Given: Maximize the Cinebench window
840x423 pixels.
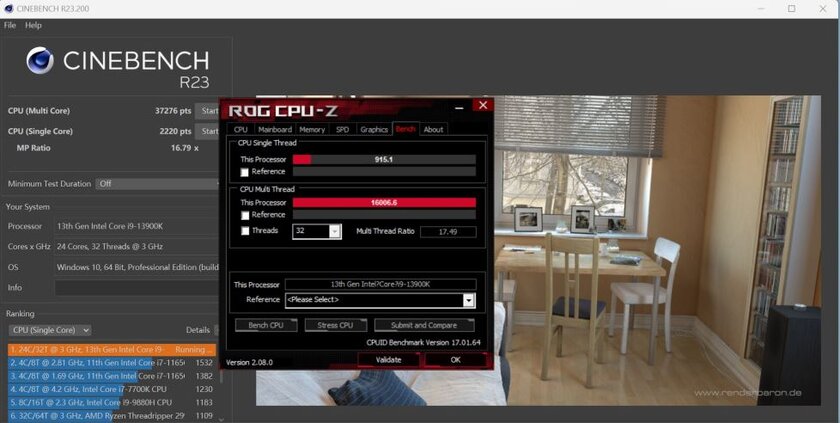Looking at the screenshot, I should pos(791,9).
